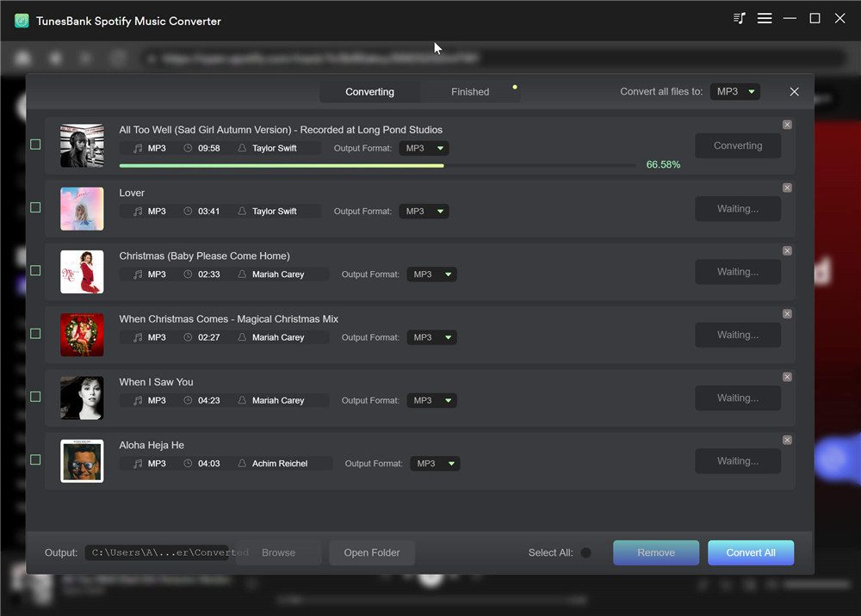
Task: Open output format dropdown for All Too Well
Action: (424, 148)
